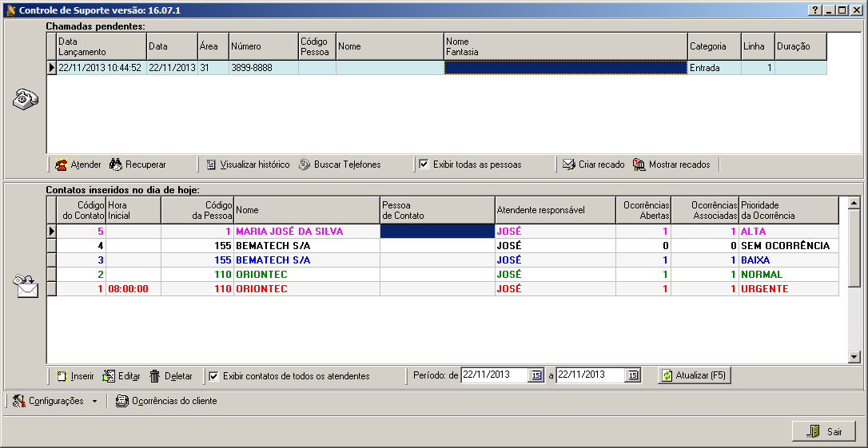Viewport: 868px width, 448px height.
Task: Click Atender to answer the pending call
Action: (x=78, y=165)
